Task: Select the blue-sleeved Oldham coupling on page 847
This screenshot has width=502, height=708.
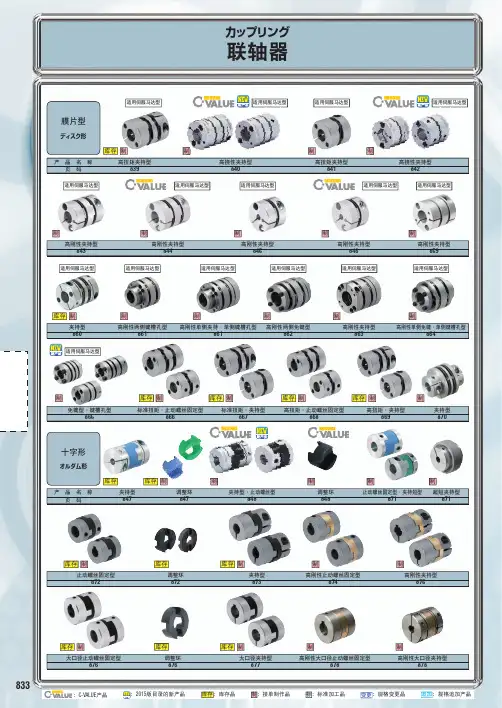Action: point(126,456)
